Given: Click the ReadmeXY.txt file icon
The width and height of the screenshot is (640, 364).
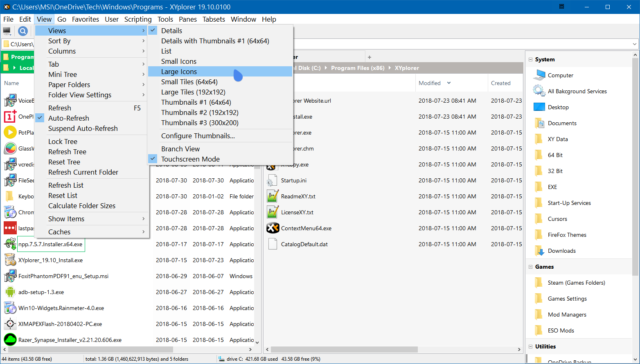Looking at the screenshot, I should click(273, 196).
